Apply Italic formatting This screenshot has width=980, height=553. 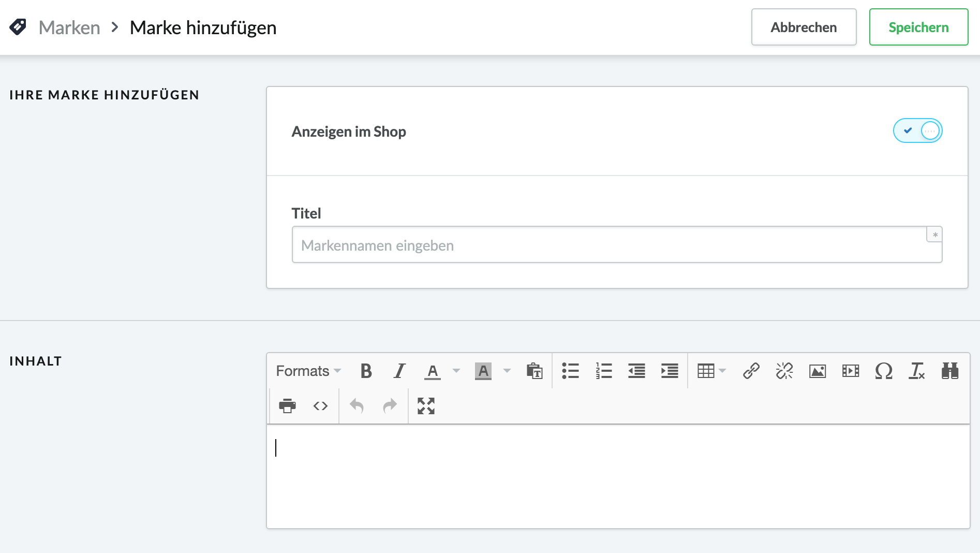tap(399, 371)
